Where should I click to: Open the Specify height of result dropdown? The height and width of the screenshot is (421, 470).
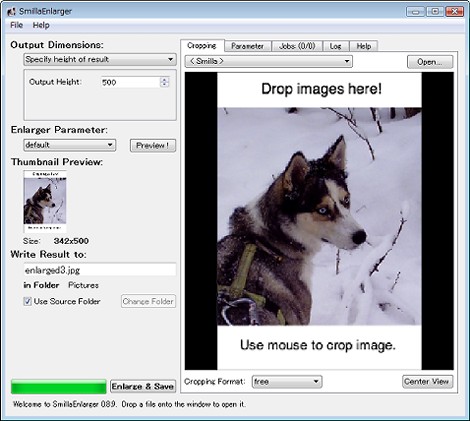click(100, 59)
